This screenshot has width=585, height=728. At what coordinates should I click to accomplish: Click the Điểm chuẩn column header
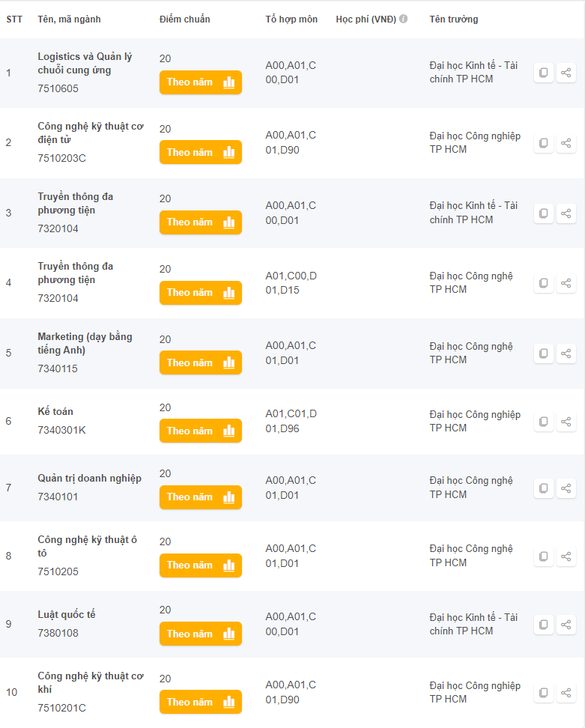tap(184, 19)
